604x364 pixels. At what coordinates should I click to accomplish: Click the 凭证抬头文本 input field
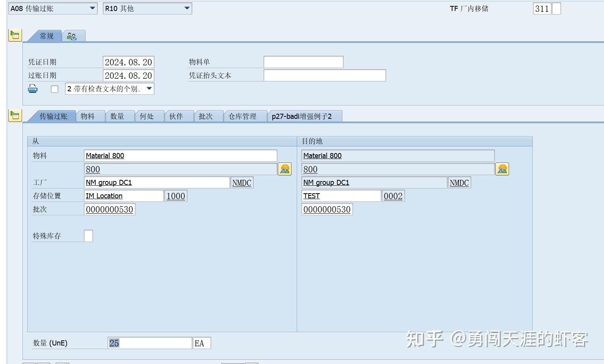[324, 75]
